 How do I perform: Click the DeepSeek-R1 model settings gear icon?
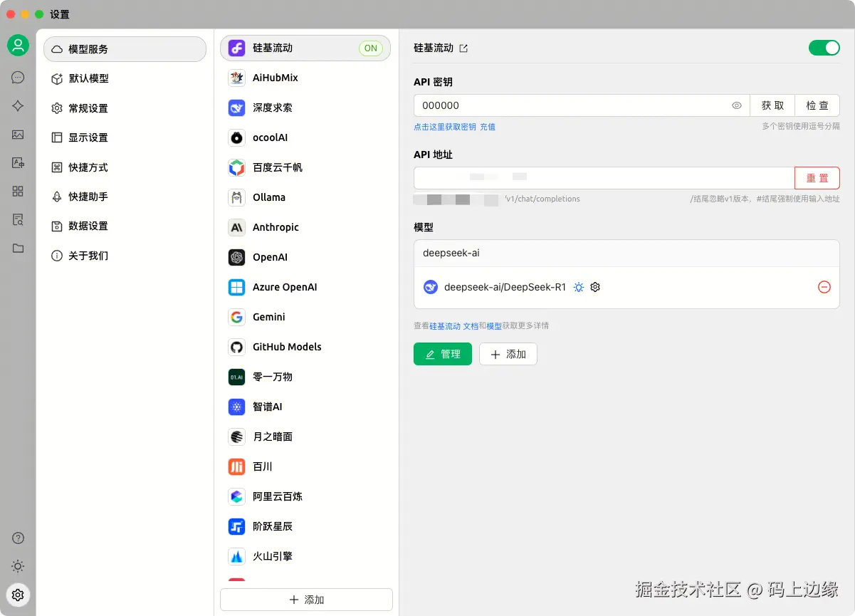pos(596,287)
